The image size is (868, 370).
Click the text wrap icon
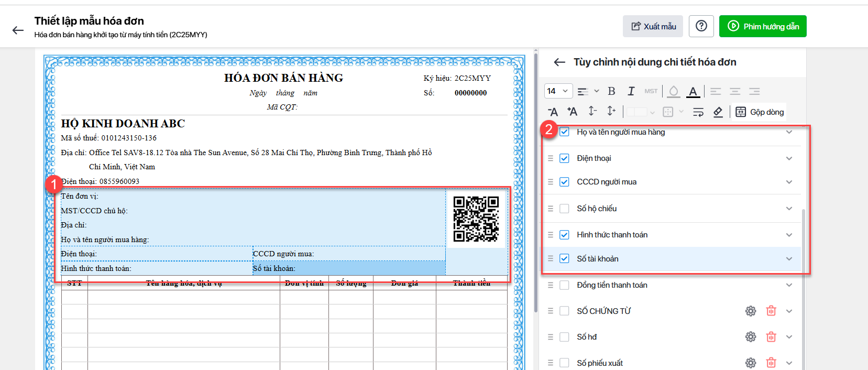(698, 112)
